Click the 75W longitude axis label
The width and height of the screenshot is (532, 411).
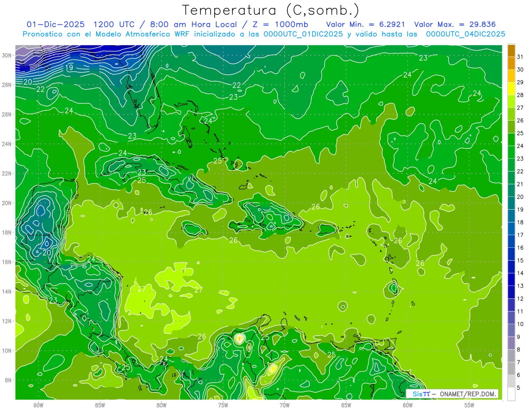point(223,406)
